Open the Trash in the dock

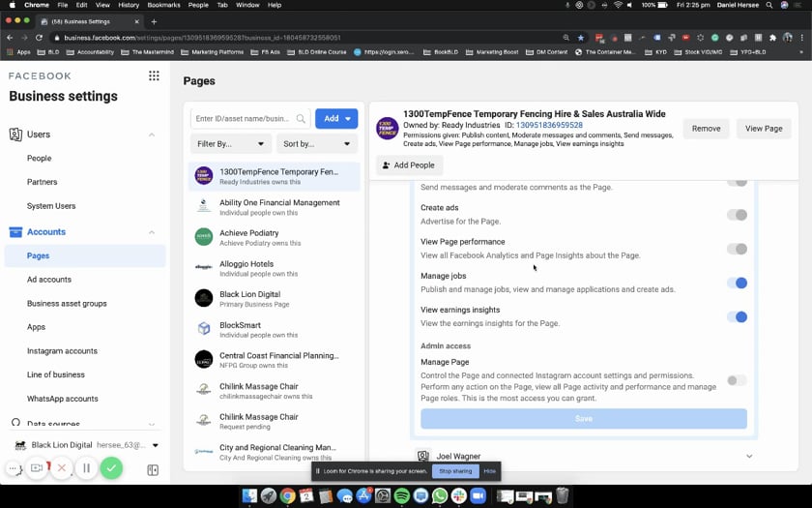(x=562, y=496)
